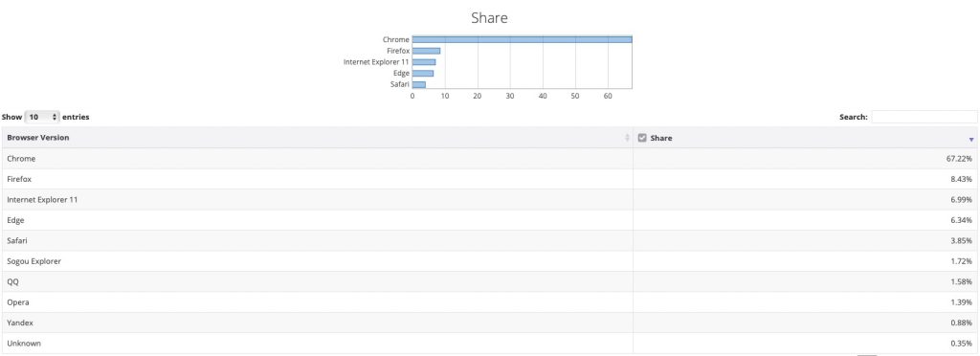Click the Internet Explorer 11 chart bar
The height and width of the screenshot is (356, 980).
tap(424, 62)
